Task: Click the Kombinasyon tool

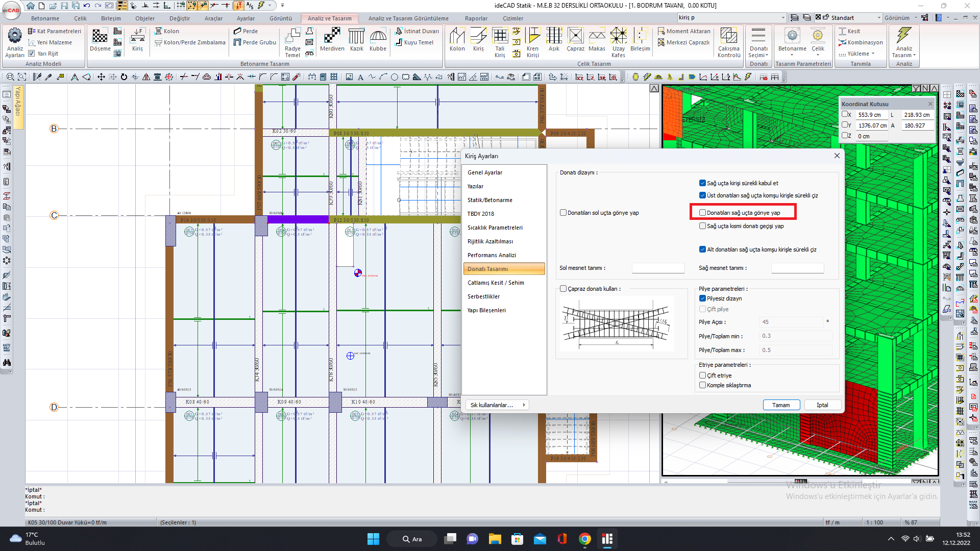Action: [861, 42]
